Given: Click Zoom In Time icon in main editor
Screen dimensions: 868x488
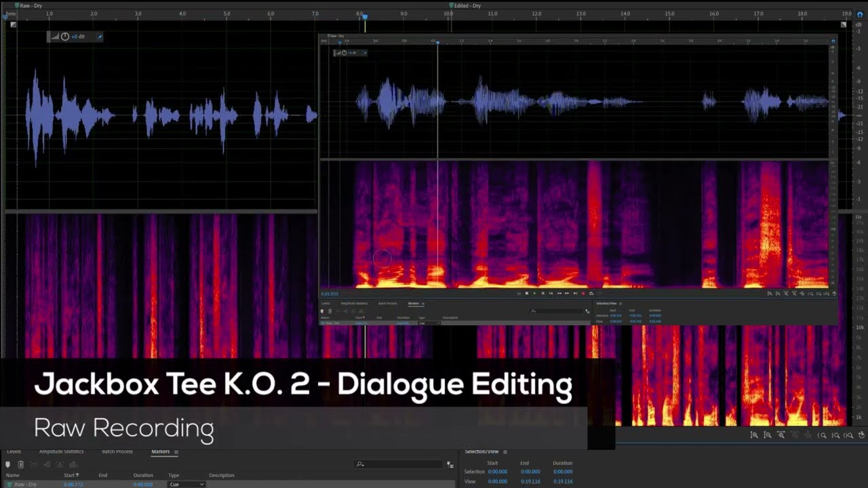Looking at the screenshot, I should (x=781, y=435).
